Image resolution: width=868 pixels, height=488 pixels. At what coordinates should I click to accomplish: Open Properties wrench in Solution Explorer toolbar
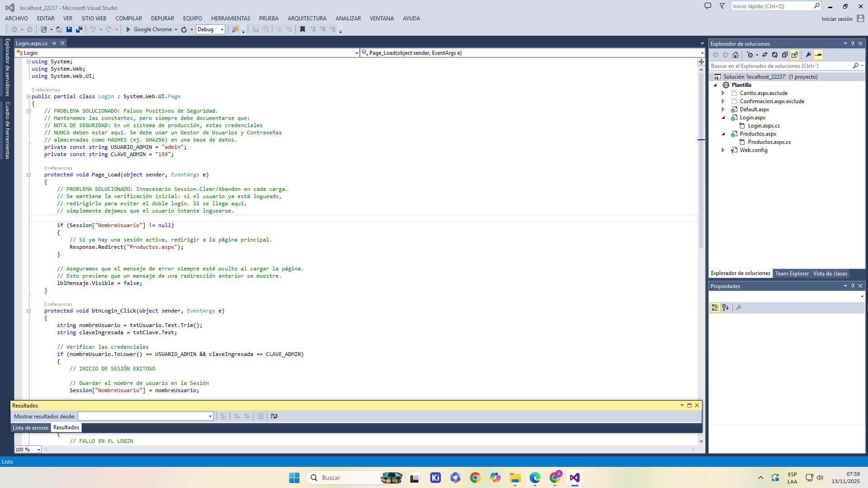808,55
